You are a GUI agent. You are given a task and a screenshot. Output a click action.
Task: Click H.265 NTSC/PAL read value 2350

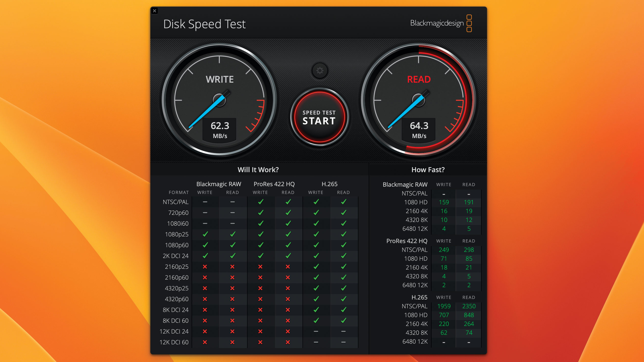[469, 306]
